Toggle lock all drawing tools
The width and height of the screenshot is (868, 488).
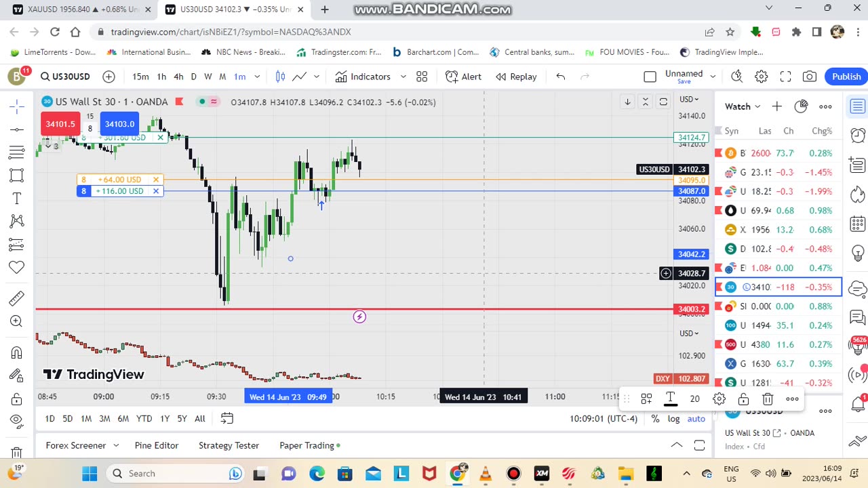point(17,399)
